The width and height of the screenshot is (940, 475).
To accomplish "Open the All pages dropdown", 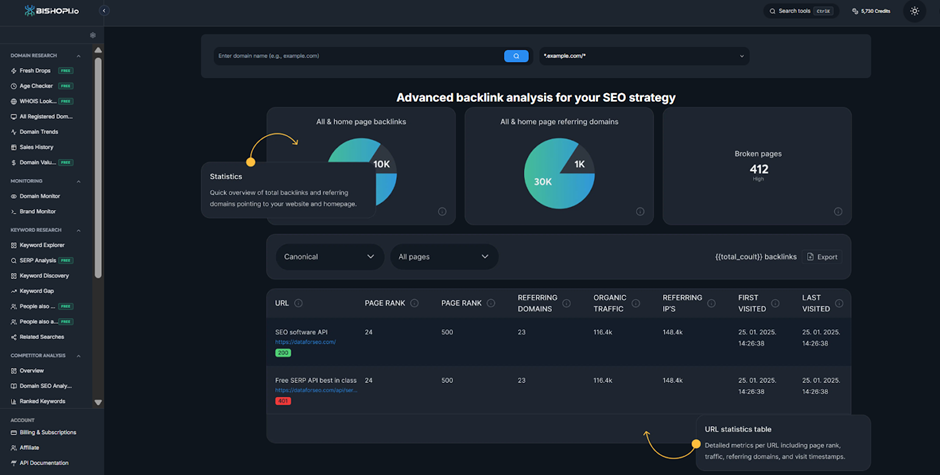I will [x=443, y=257].
